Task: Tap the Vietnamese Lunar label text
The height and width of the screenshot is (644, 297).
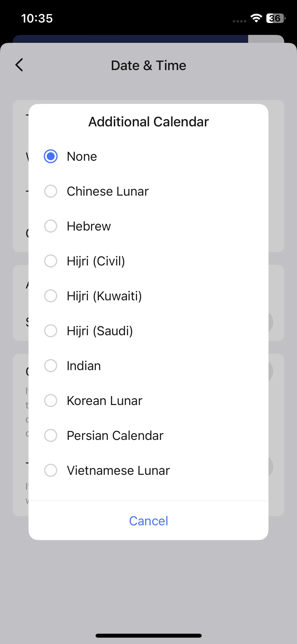Action: pos(118,471)
